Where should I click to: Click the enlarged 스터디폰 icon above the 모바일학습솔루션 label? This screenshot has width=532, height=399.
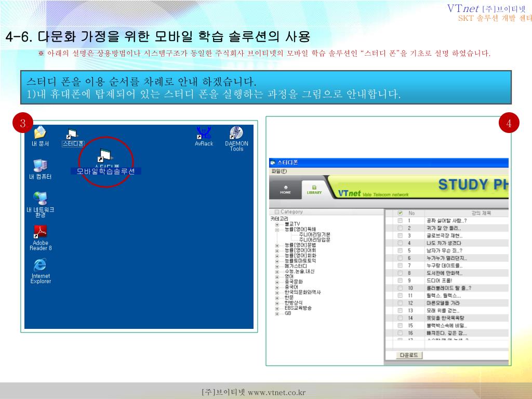pos(105,155)
